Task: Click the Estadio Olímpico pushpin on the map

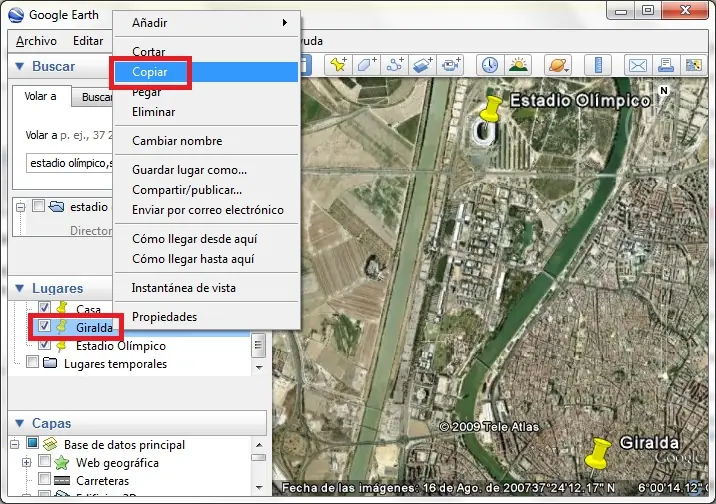Action: point(491,110)
